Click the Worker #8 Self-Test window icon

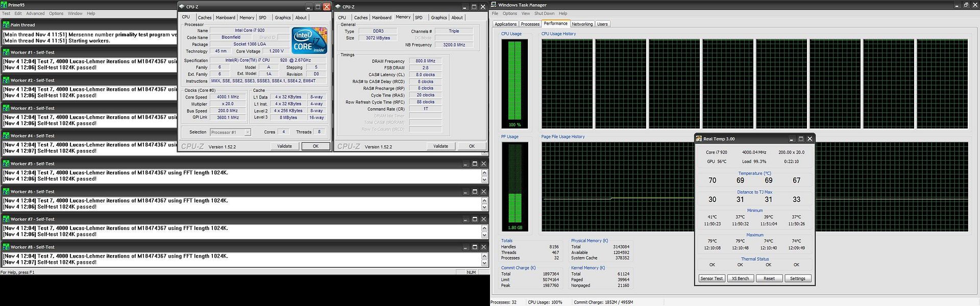pyautogui.click(x=6, y=247)
